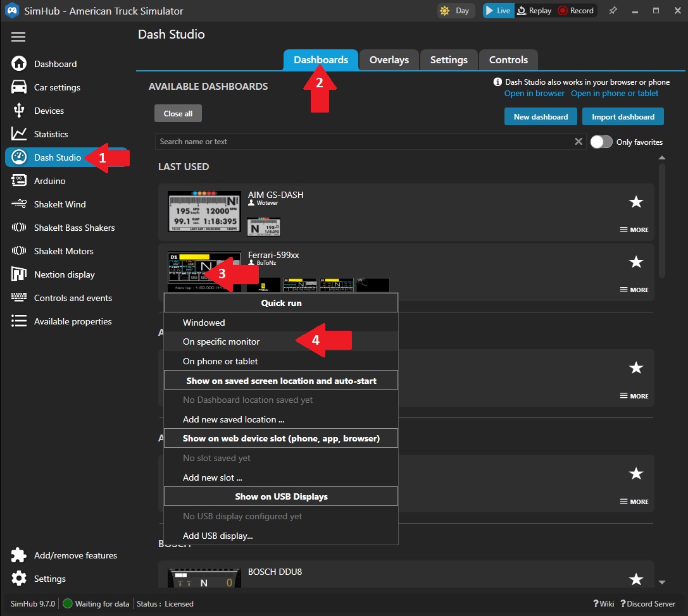Choose Windowed in quick run menu

[x=281, y=323]
